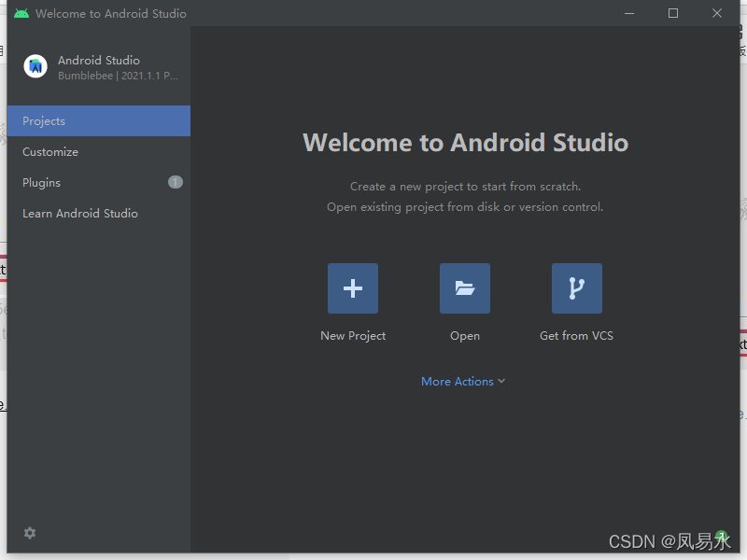Viewport: 747px width, 560px height.
Task: Click the Get from VCS branch icon
Action: pos(576,288)
